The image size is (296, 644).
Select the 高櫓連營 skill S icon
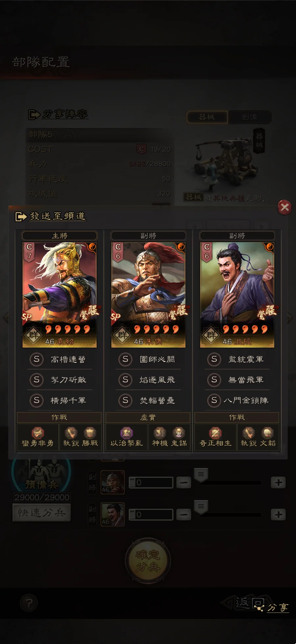click(x=37, y=359)
